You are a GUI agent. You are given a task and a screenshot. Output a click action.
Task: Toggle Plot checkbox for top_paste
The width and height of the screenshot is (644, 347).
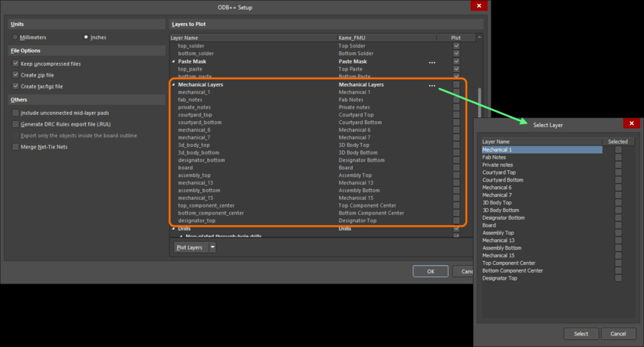tap(456, 69)
